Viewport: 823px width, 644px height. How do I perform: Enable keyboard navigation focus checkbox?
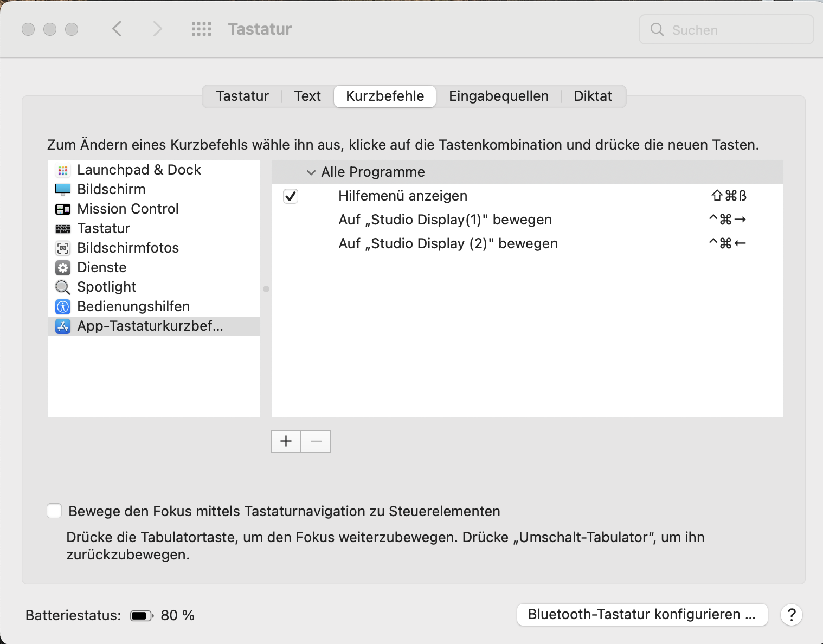point(54,511)
